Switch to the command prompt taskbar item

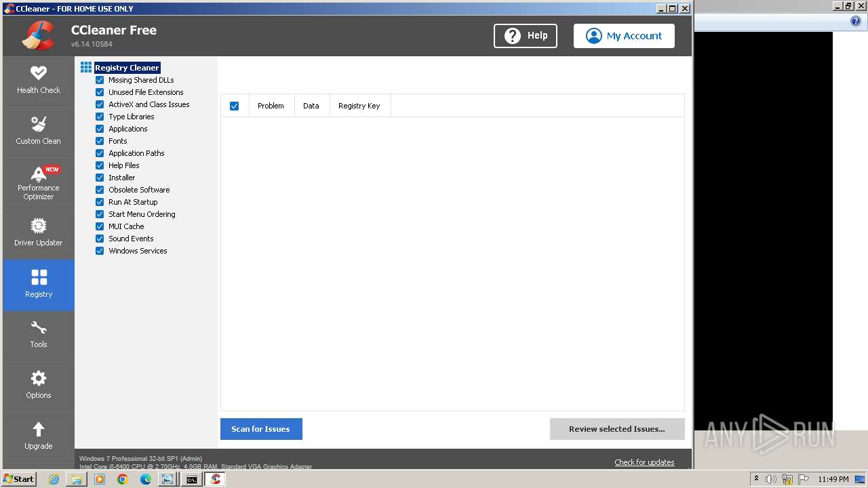tap(192, 479)
